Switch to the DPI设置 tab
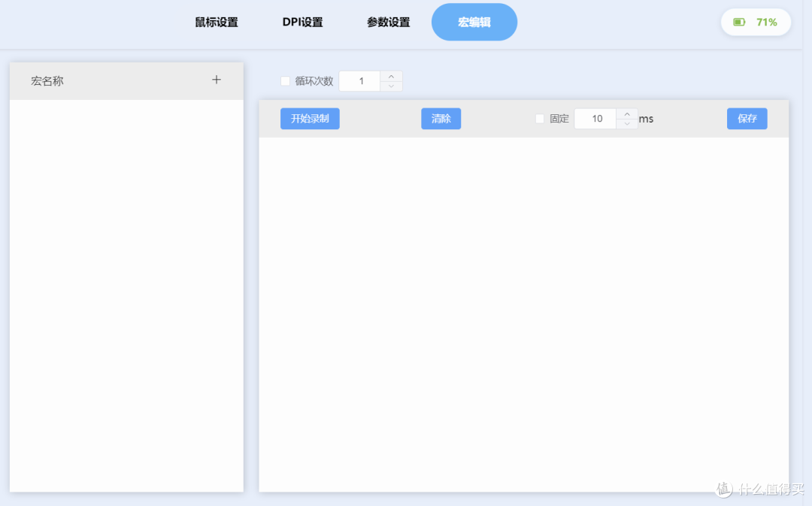The width and height of the screenshot is (812, 506). click(x=302, y=23)
